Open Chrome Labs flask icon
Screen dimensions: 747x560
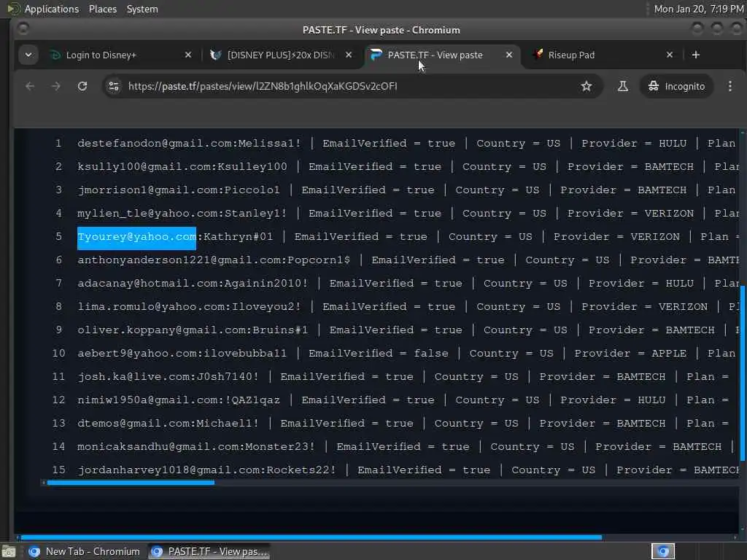pyautogui.click(x=623, y=86)
